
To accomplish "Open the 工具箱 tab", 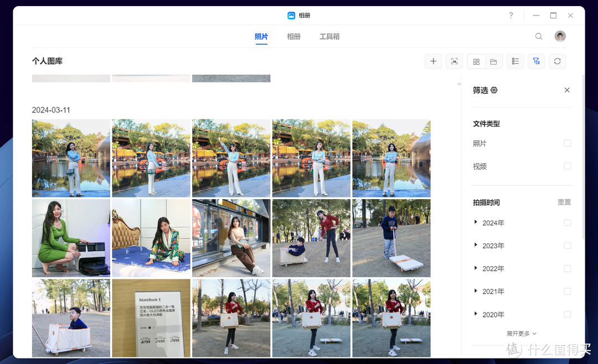I will coord(329,36).
